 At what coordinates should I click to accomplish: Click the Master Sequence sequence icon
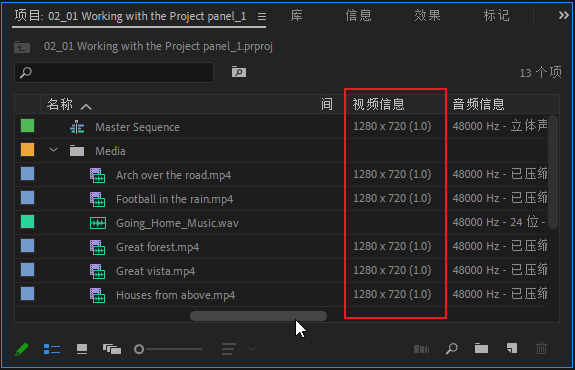coord(77,127)
